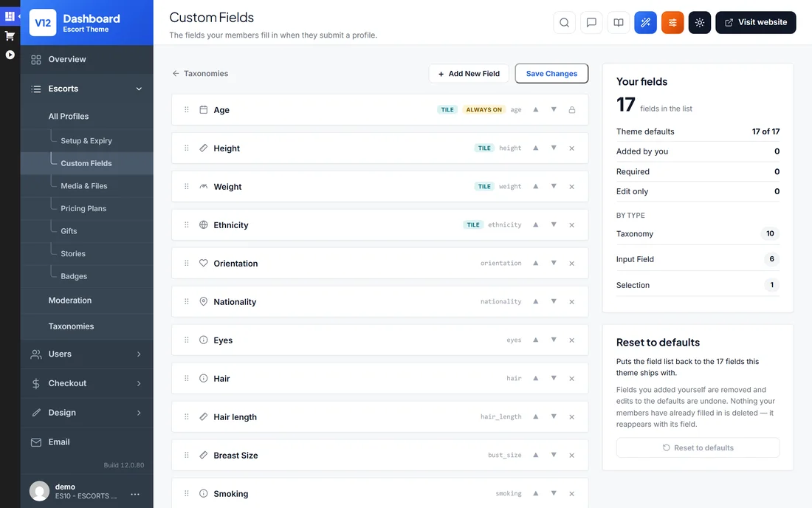Expand the Users menu chevron
Image resolution: width=812 pixels, height=508 pixels.
click(x=139, y=354)
